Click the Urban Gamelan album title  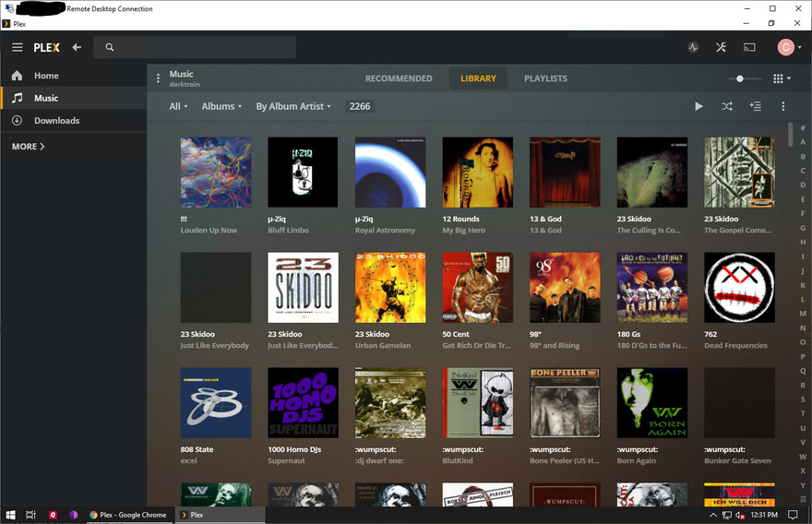[x=383, y=346]
